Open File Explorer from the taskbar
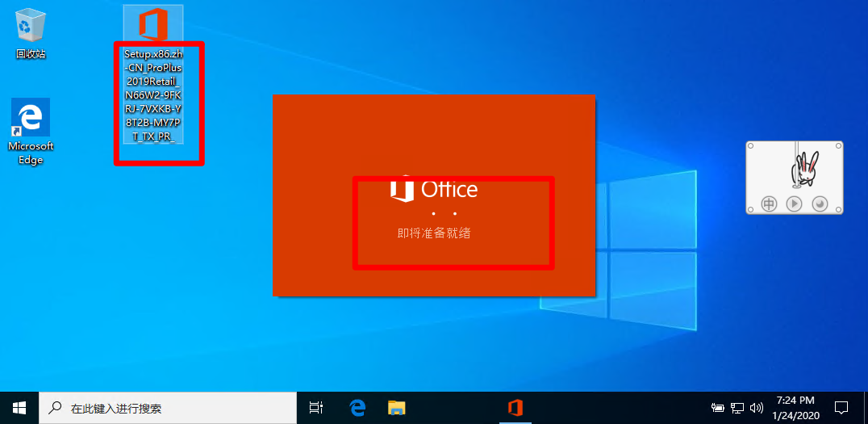 click(x=396, y=409)
